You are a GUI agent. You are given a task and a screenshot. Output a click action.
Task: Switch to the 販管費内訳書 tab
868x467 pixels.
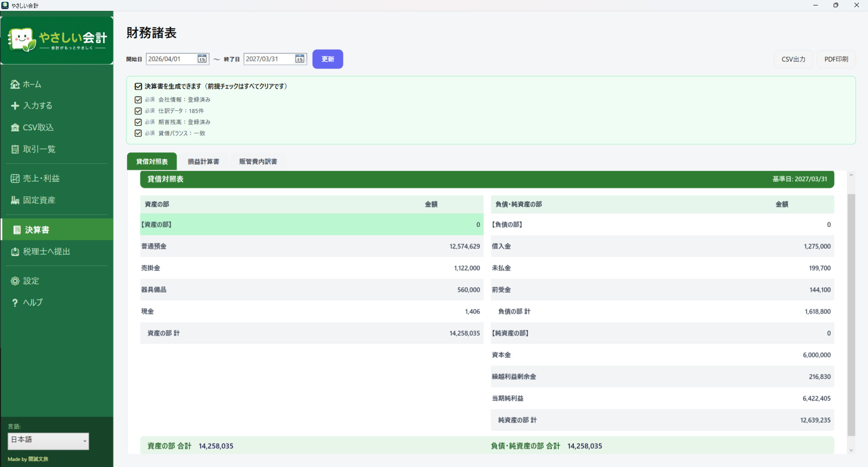258,162
